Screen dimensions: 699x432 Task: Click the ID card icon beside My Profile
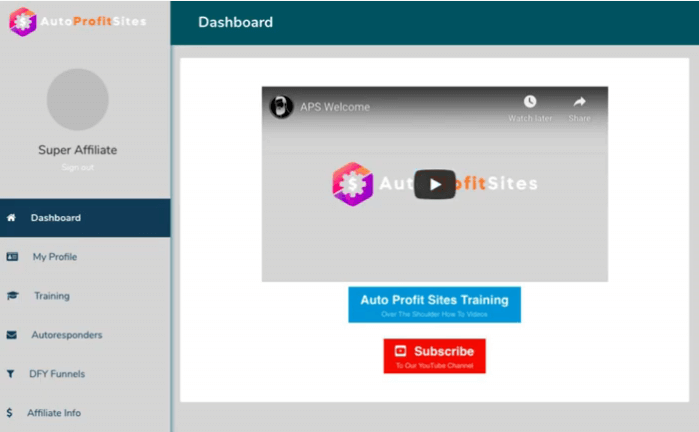[x=12, y=256]
